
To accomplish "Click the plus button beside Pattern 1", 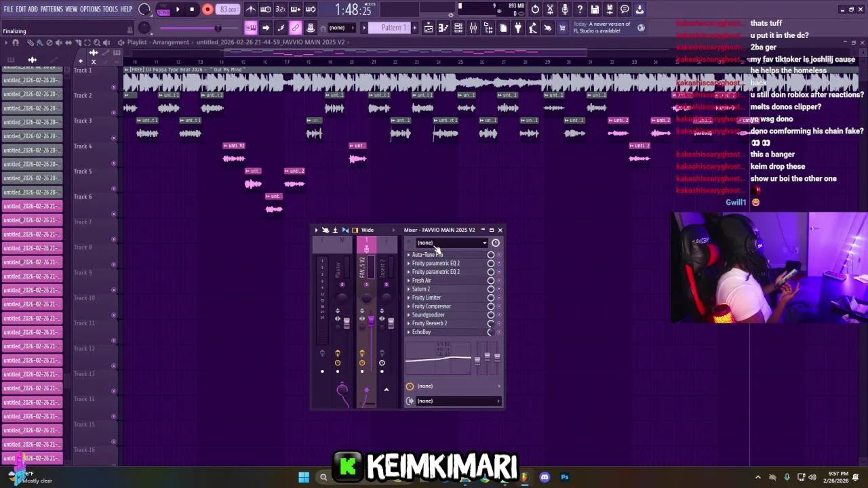I will [x=415, y=28].
